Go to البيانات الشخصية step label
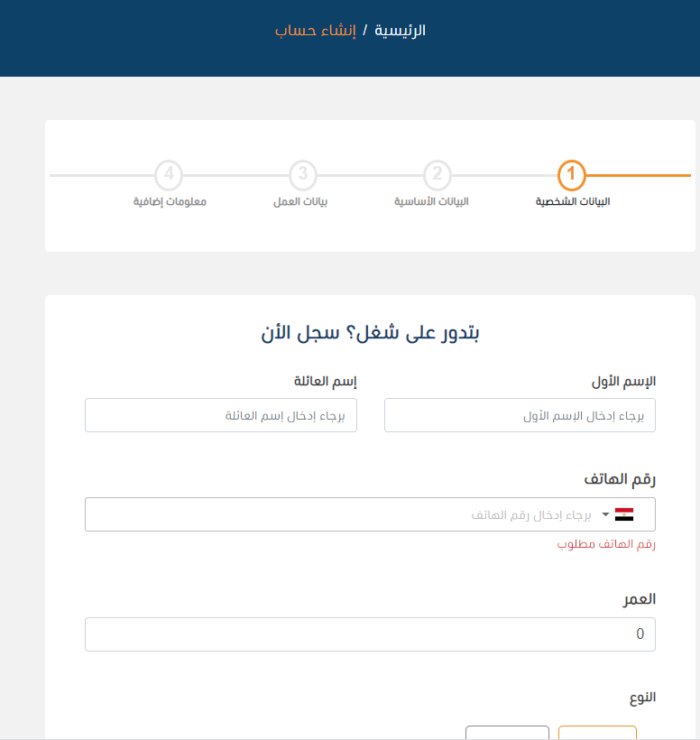 point(573,201)
